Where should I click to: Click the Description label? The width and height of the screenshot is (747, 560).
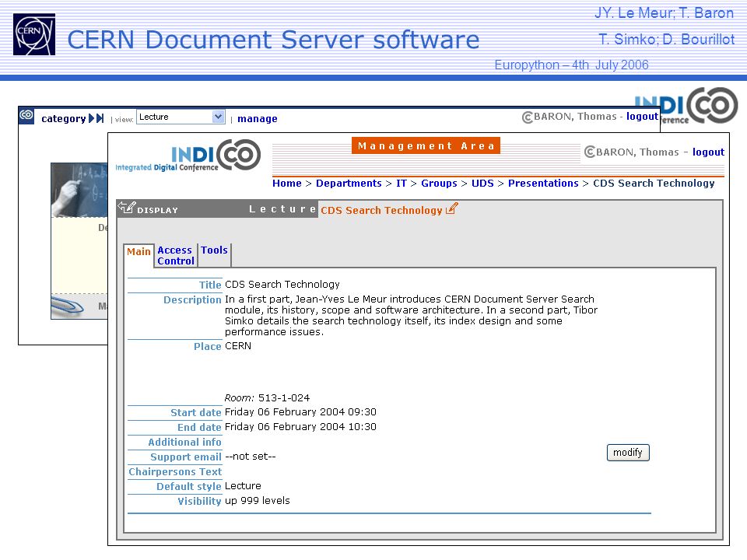(192, 300)
